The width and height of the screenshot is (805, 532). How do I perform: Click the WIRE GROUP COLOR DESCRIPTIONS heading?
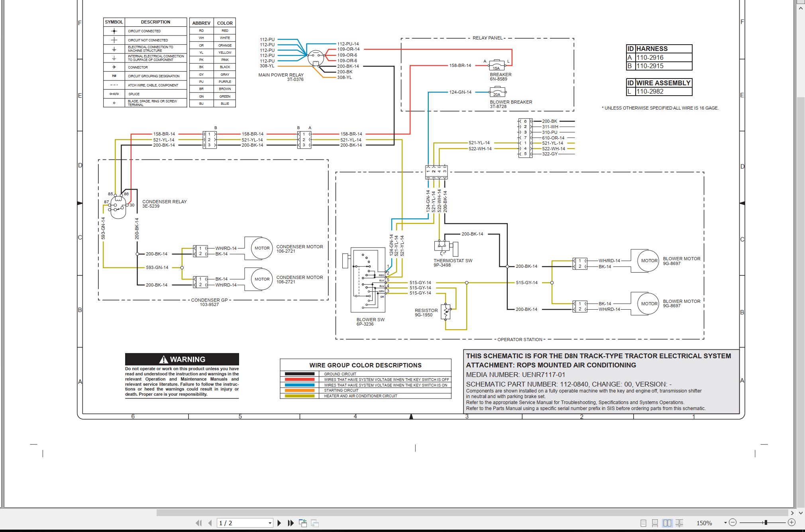[365, 365]
